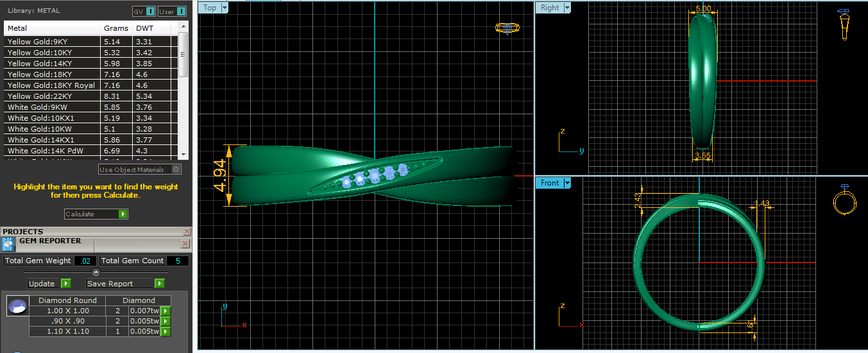Click the Total Gem Weight value field
This screenshot has width=868, height=353.
coord(85,261)
